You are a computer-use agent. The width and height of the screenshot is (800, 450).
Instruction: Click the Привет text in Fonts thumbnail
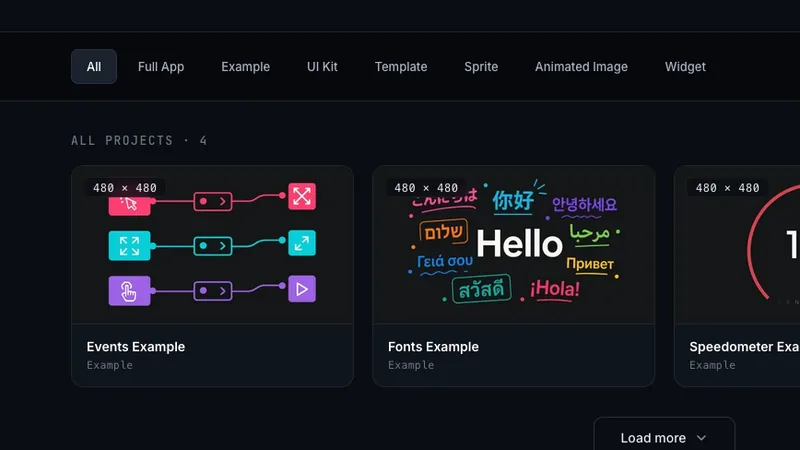[x=590, y=264]
